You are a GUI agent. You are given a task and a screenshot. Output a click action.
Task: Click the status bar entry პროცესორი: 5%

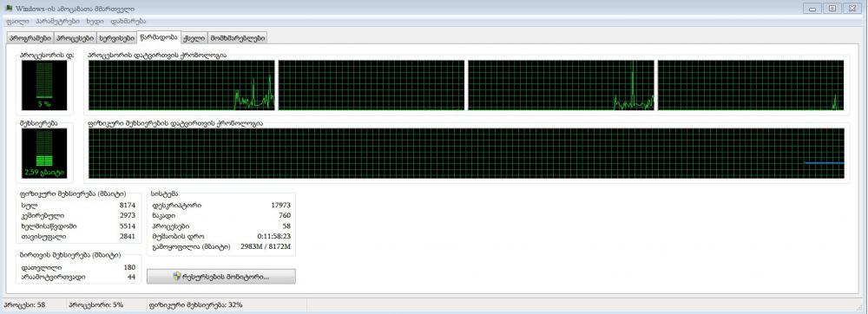click(95, 304)
